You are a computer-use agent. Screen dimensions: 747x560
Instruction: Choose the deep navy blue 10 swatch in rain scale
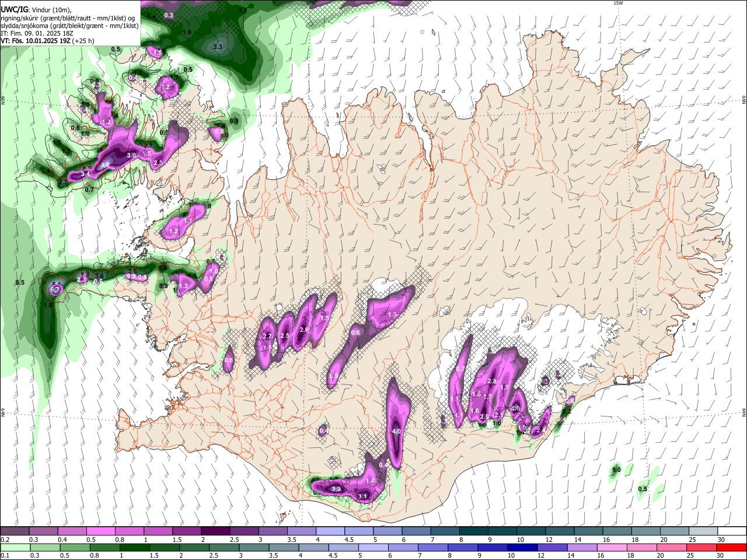point(523,547)
